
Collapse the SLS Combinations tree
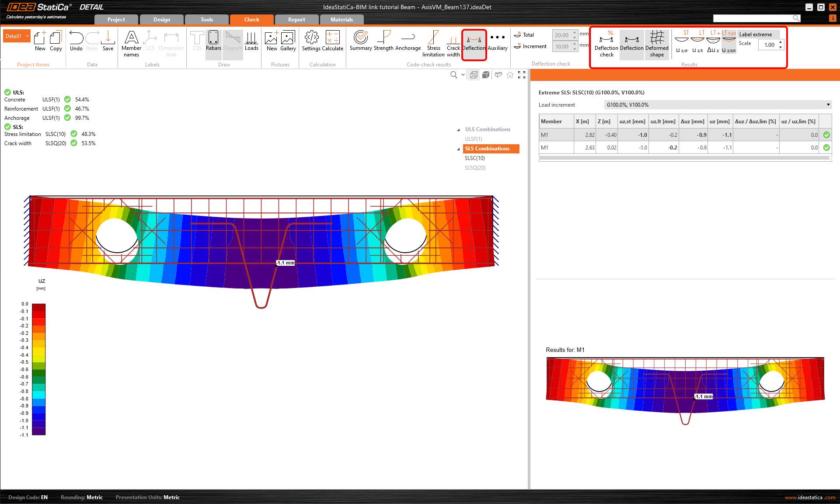[x=458, y=149]
